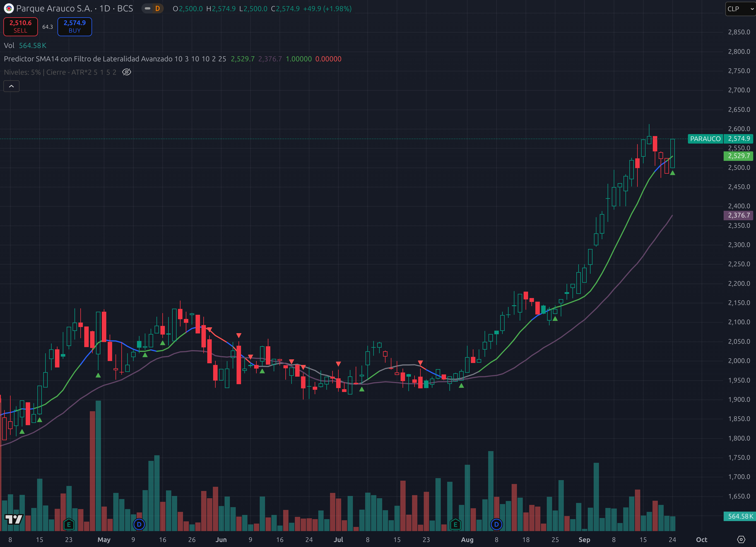
Task: Click the earnings E marker near April 23
Action: 69,525
